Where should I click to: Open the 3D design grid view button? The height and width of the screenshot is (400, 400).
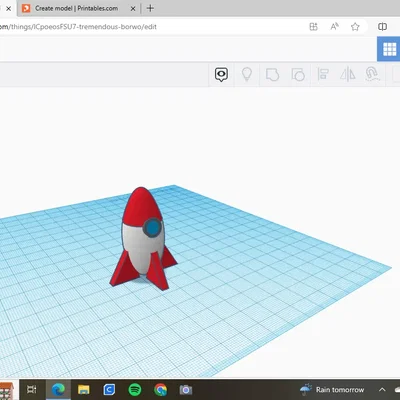pyautogui.click(x=389, y=49)
